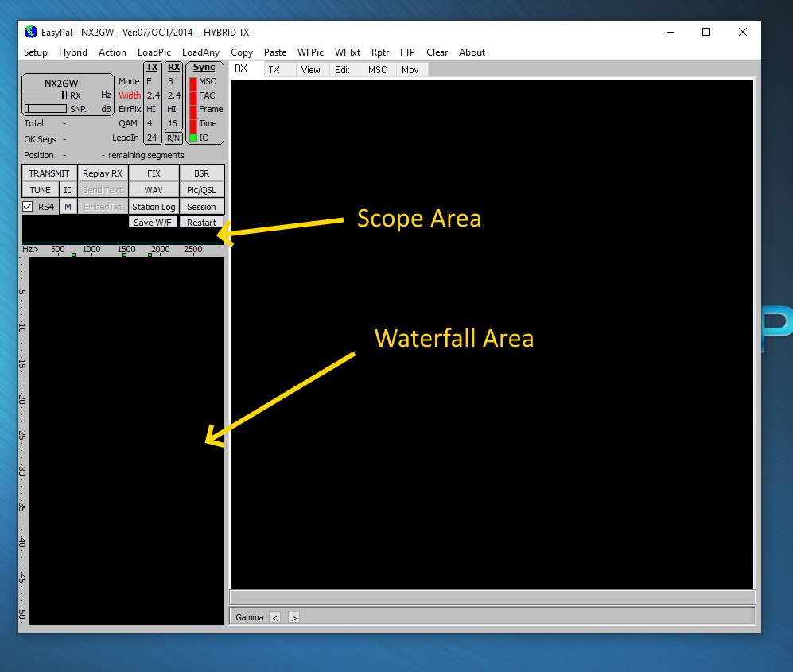Click the red MSC sync indicator

click(x=193, y=82)
